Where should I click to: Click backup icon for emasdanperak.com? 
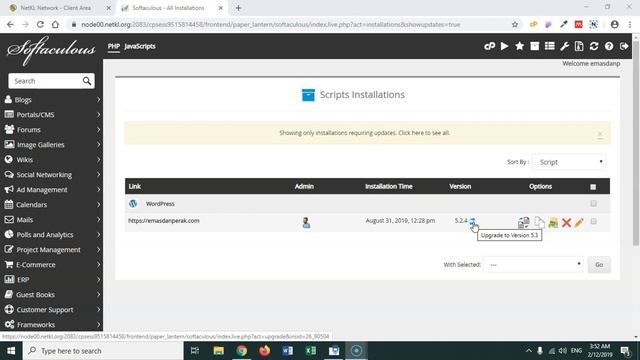[x=553, y=222]
